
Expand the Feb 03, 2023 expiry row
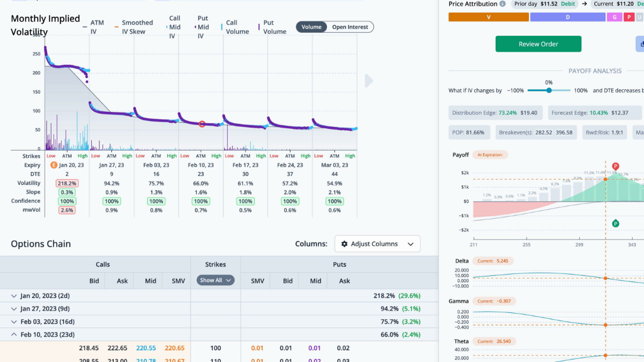pyautogui.click(x=15, y=322)
